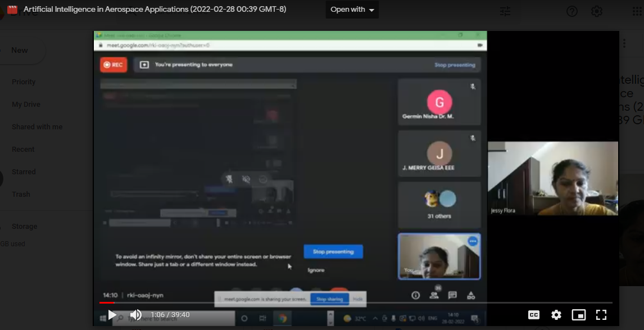Mute the video volume
This screenshot has width=644, height=330.
pos(135,315)
